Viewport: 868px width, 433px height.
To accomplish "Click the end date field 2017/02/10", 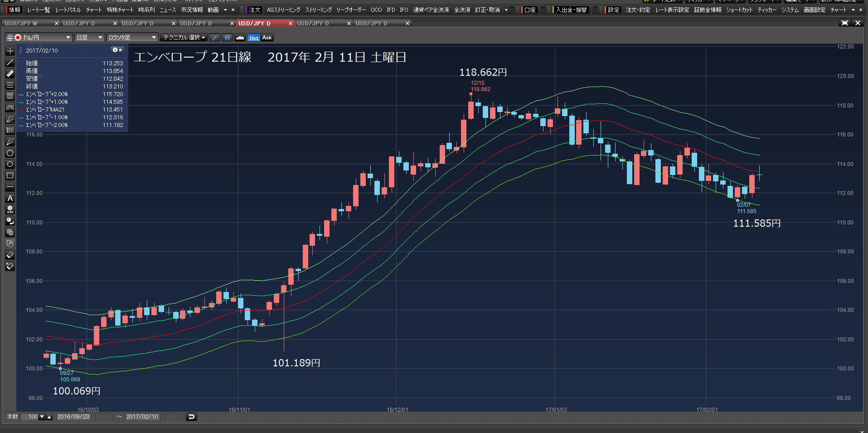I will [142, 417].
